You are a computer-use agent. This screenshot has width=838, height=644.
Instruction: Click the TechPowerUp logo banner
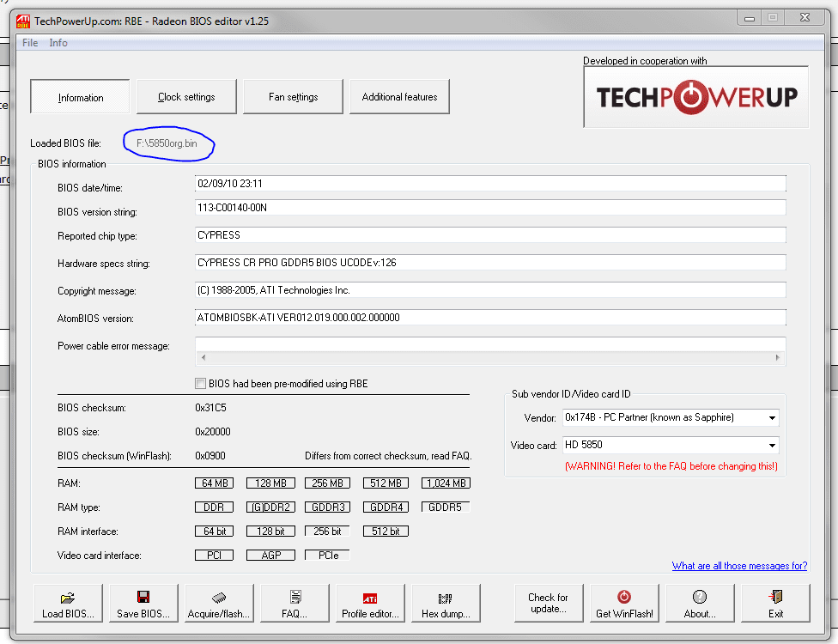click(695, 97)
